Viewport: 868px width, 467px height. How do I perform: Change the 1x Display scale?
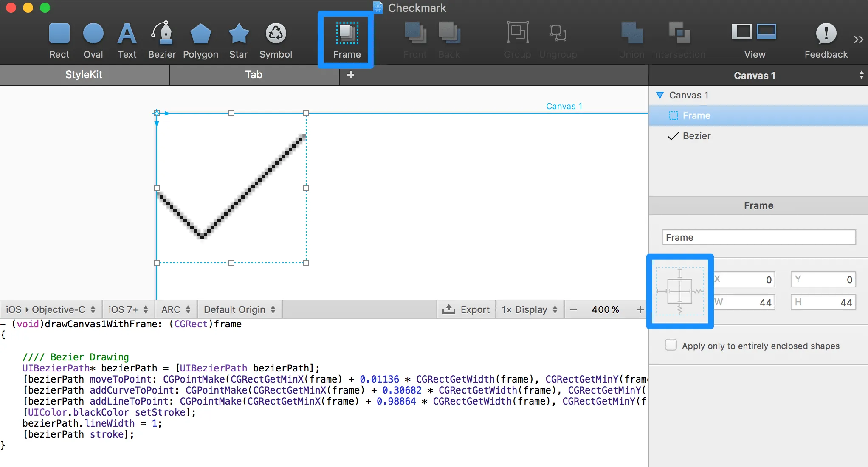pyautogui.click(x=529, y=309)
